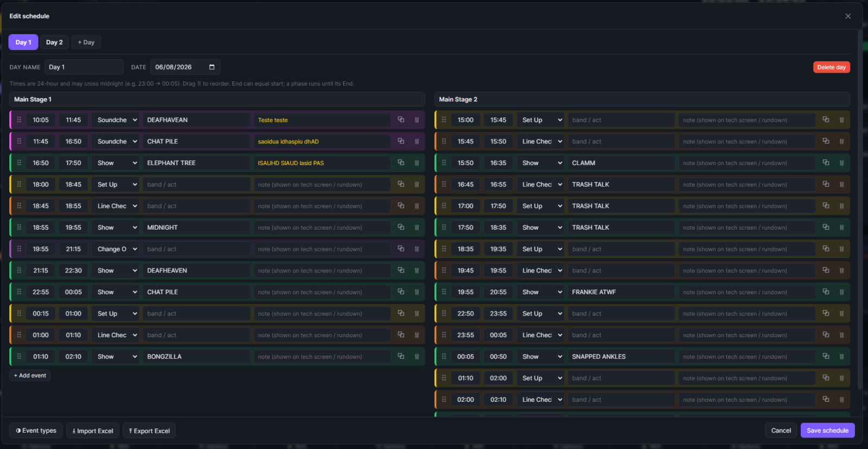Expand the TRASH TALK Set Up dropdown

point(540,206)
